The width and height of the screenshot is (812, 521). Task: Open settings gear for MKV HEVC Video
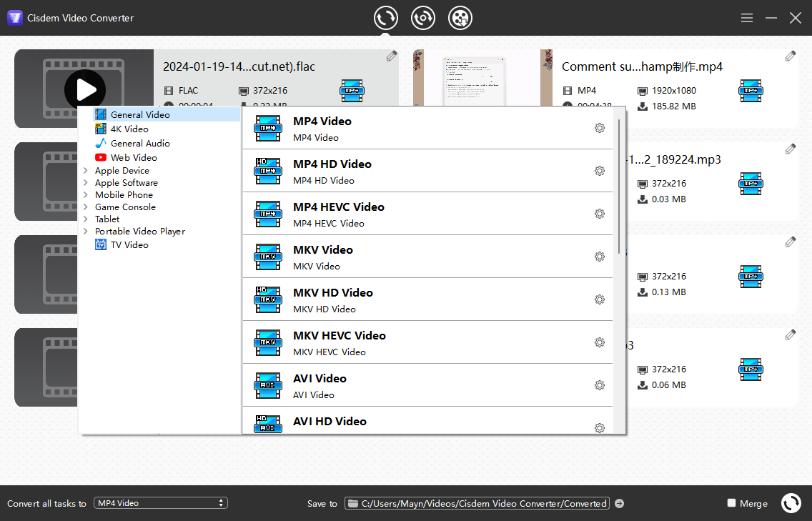pos(600,342)
